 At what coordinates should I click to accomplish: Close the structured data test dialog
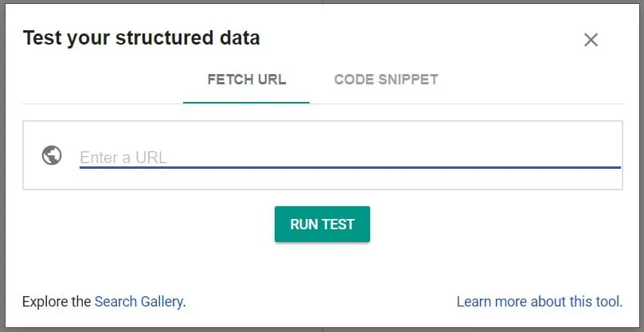click(591, 40)
